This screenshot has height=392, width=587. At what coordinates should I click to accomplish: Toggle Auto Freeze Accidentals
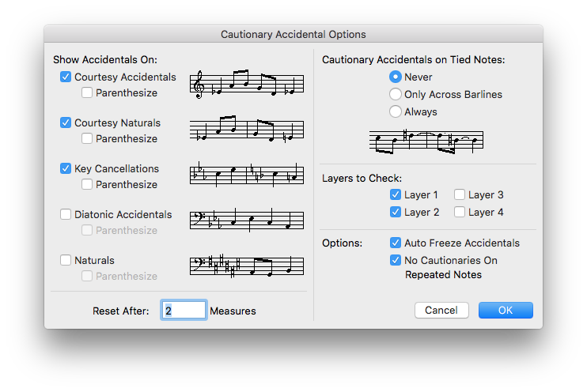pyautogui.click(x=396, y=243)
